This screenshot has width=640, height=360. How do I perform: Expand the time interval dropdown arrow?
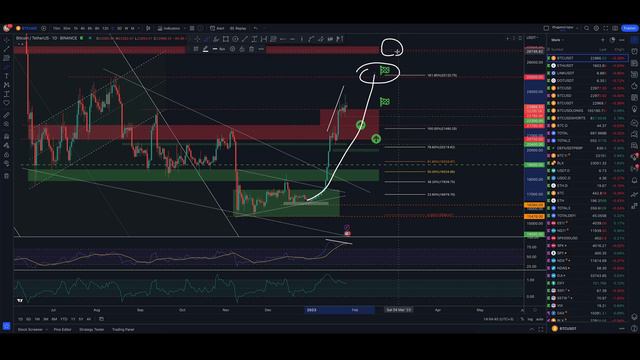pyautogui.click(x=139, y=28)
